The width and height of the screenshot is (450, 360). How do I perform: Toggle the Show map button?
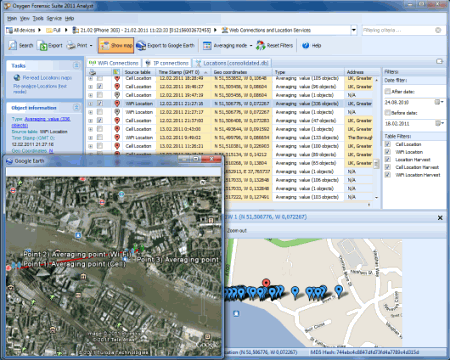116,45
